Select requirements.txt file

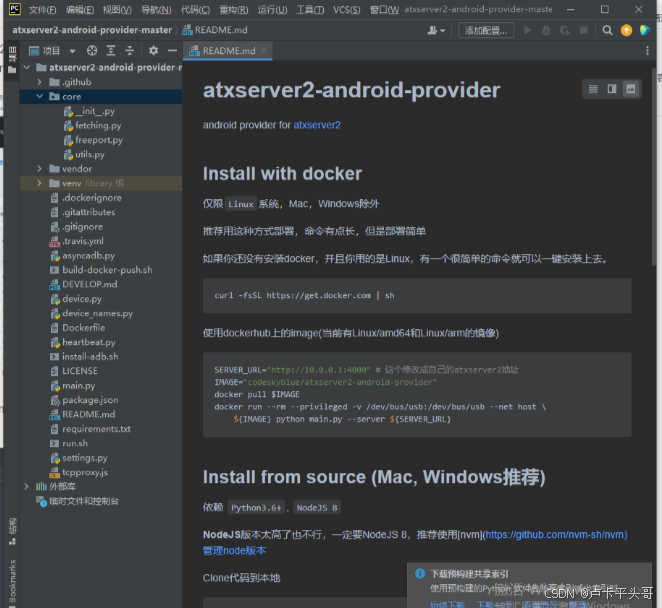pos(90,429)
